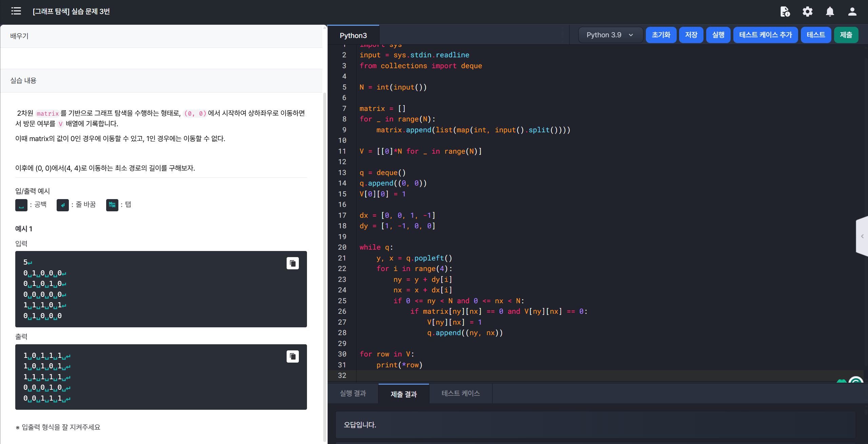Screen dimensions: 868x444
Task: Open the notifications bell
Action: (830, 12)
